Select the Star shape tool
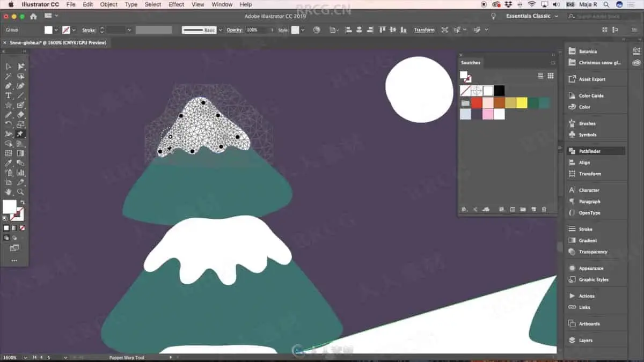Screen dimensions: 644x362 point(9,105)
